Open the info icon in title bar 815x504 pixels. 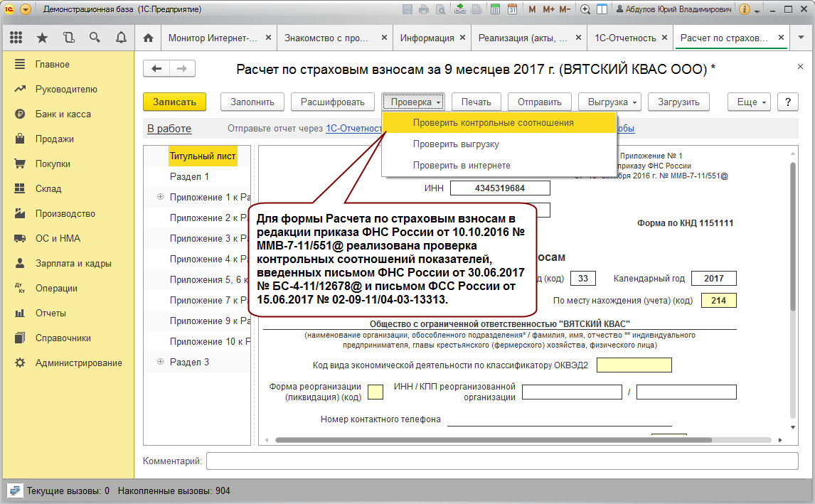pos(745,9)
